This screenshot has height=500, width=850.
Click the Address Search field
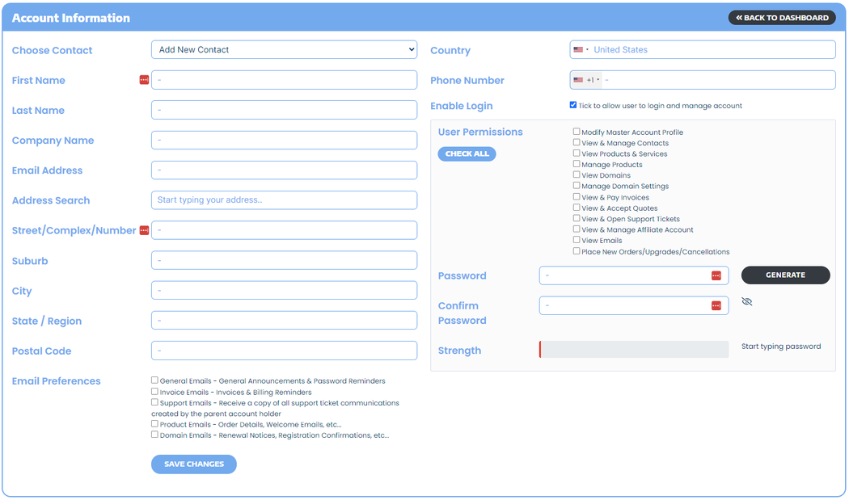285,200
